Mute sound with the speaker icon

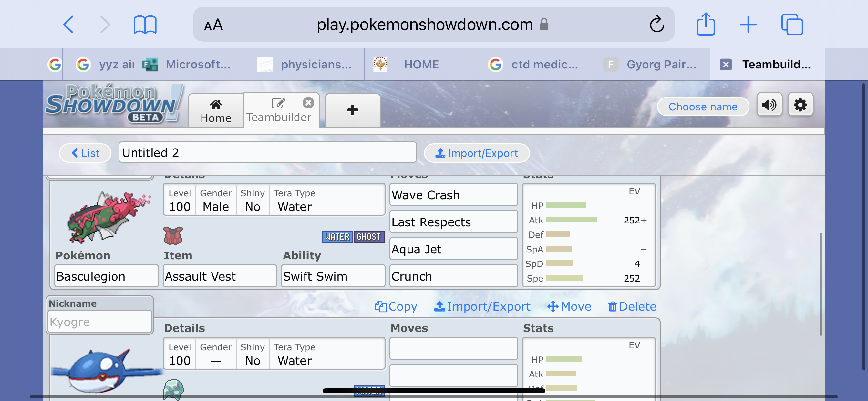point(769,105)
